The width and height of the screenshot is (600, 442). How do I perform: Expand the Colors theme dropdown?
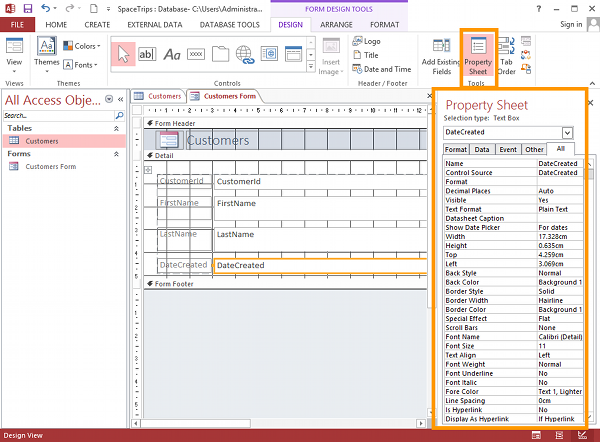tap(82, 46)
